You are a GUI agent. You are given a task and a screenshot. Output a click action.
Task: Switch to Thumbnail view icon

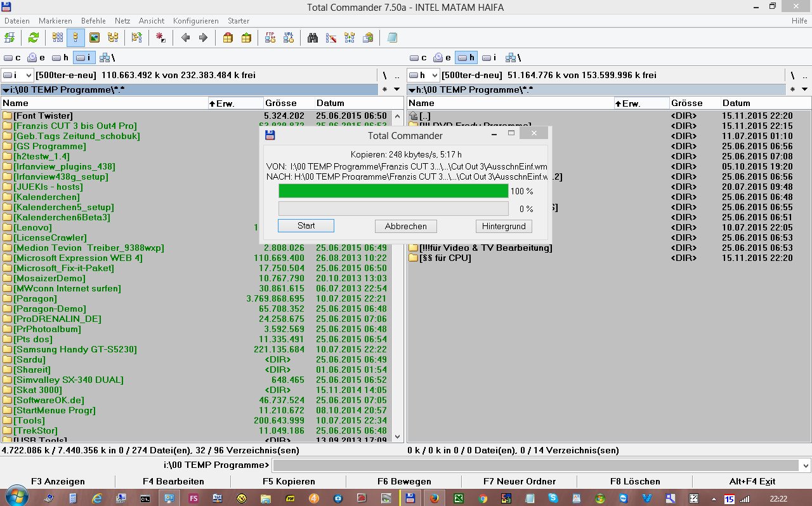(x=95, y=37)
